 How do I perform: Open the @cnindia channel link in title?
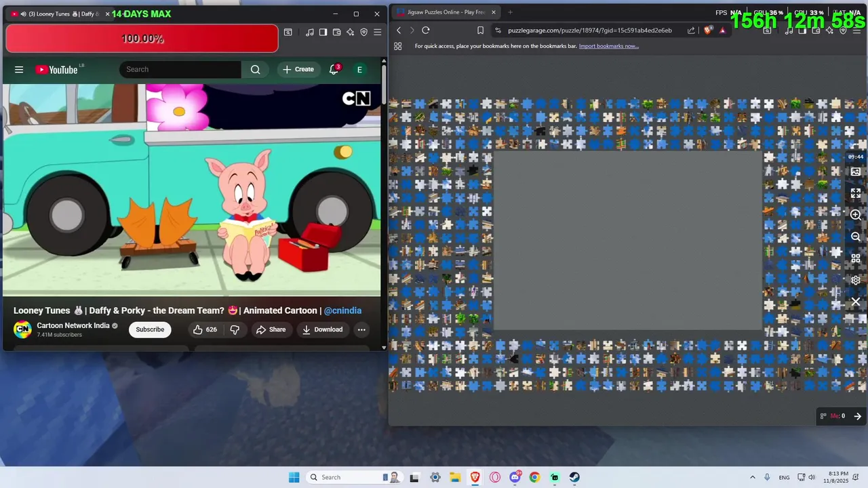coord(342,310)
